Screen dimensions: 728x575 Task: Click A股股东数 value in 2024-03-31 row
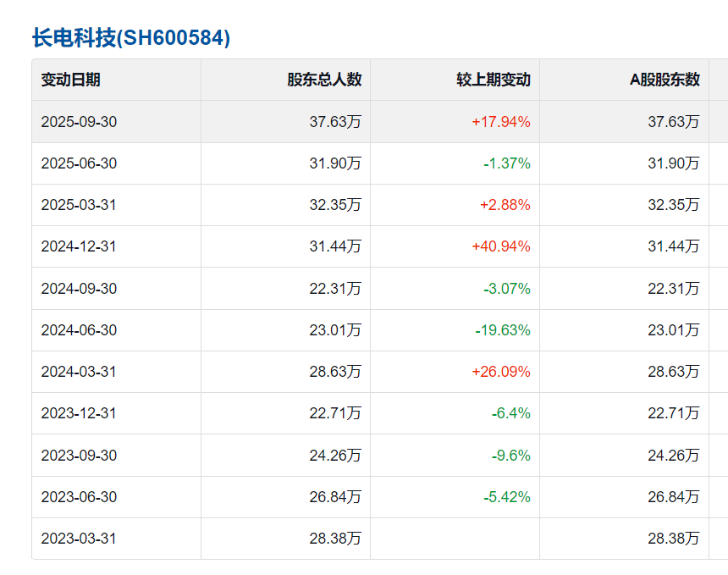(x=674, y=372)
